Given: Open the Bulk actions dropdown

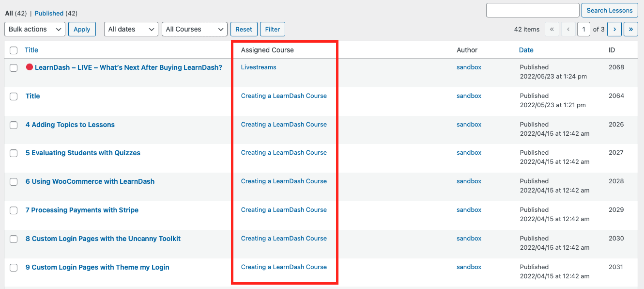Looking at the screenshot, I should [x=35, y=29].
